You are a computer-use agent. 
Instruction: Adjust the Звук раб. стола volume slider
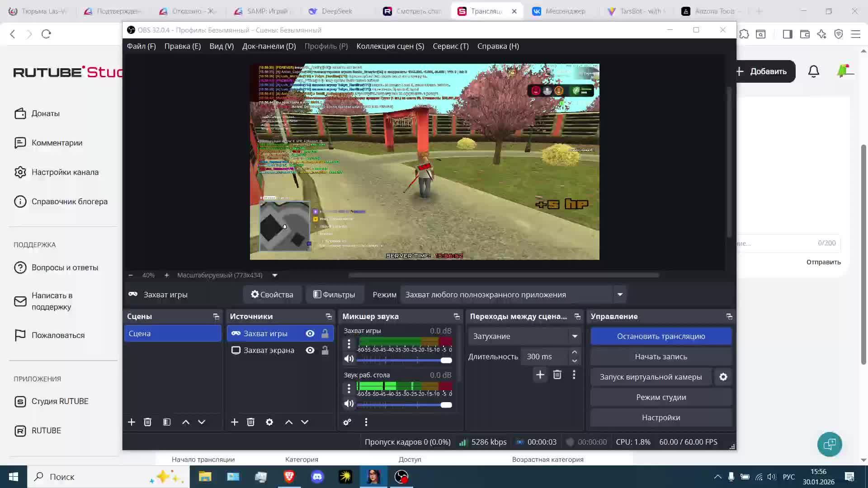click(x=446, y=405)
